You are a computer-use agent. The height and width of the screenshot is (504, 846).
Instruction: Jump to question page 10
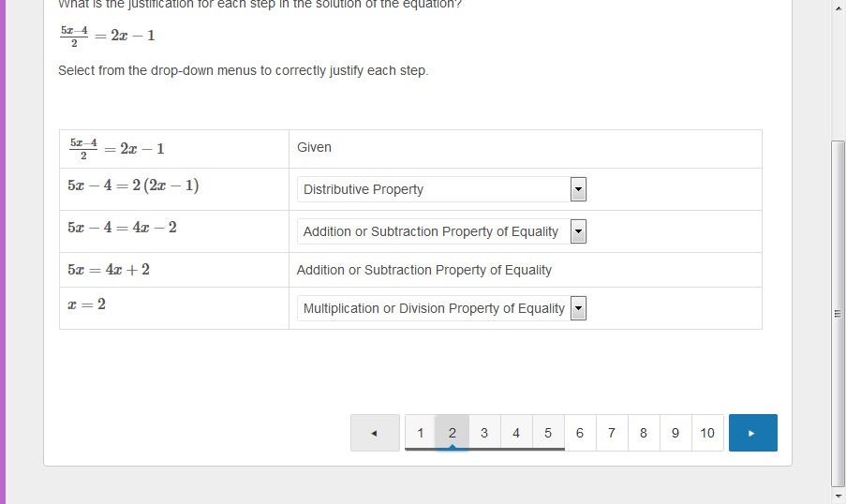707,433
